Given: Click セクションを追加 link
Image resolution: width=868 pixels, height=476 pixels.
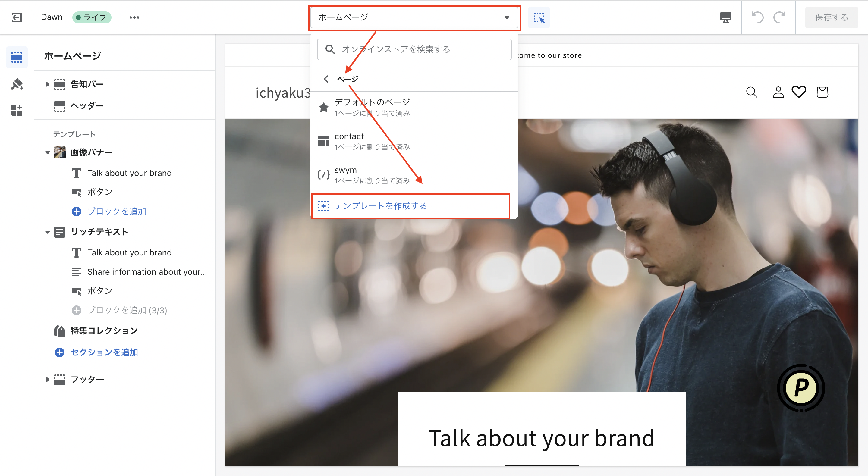Looking at the screenshot, I should pos(104,352).
